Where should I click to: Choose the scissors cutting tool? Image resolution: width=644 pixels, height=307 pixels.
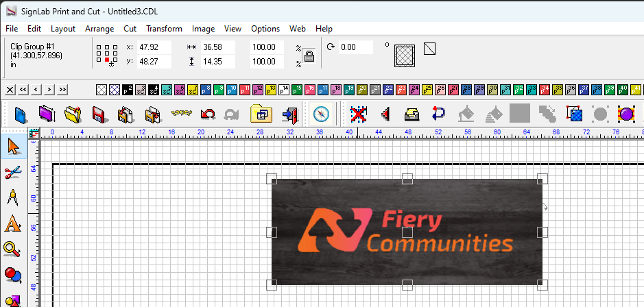pyautogui.click(x=13, y=173)
